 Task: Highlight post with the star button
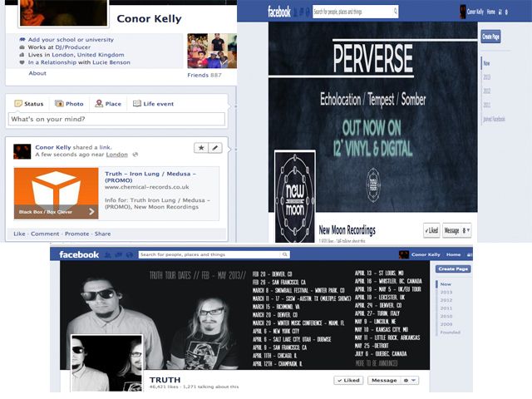[x=201, y=148]
